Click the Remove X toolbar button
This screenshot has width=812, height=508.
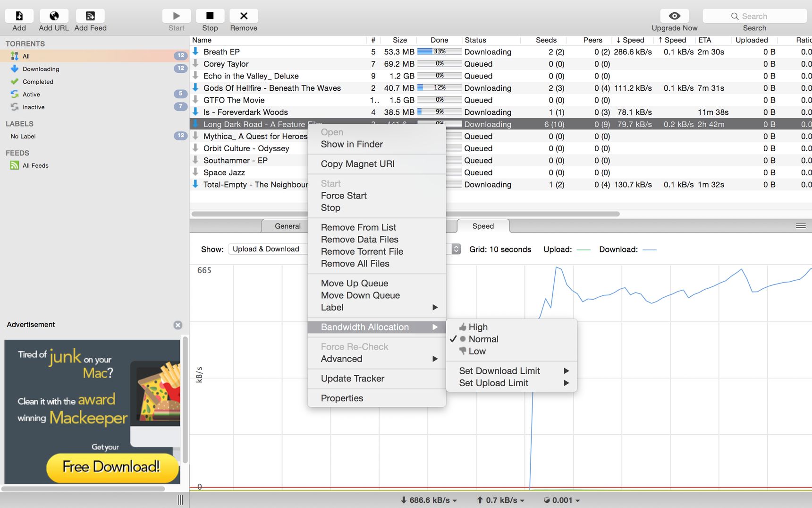244,16
